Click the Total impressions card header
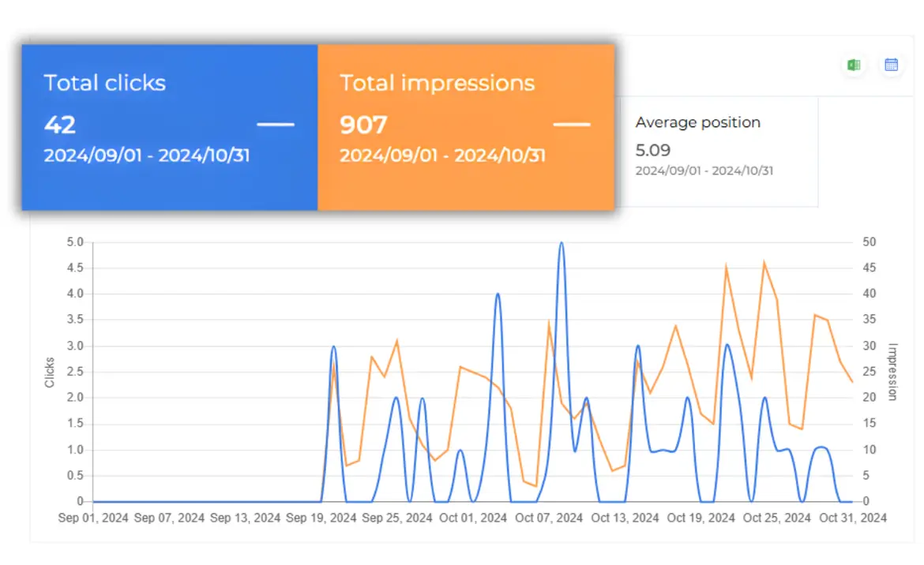The width and height of the screenshot is (924, 565). coord(437,83)
